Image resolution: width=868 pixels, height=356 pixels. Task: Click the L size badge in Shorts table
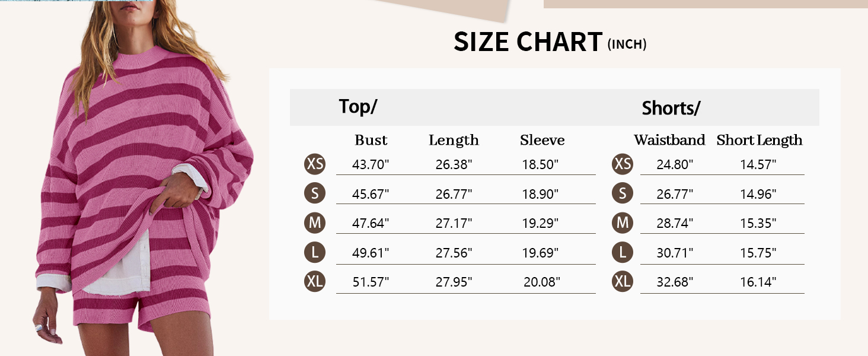coord(623,253)
